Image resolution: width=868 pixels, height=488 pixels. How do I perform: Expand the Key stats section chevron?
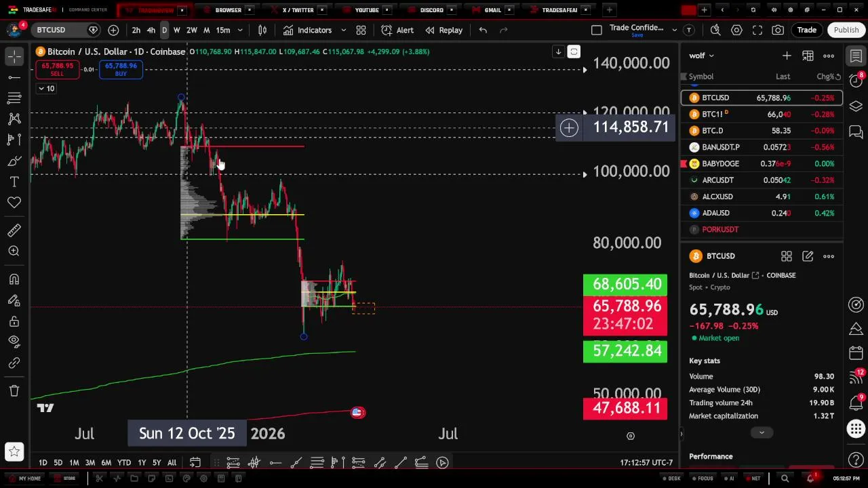[x=762, y=432]
